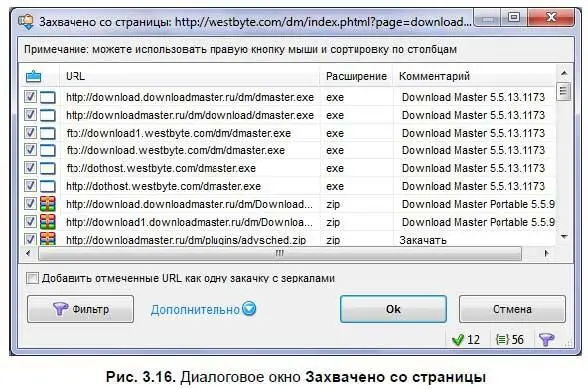This screenshot has height=389, width=588.
Task: Click the Дополнительно link
Action: tap(195, 309)
